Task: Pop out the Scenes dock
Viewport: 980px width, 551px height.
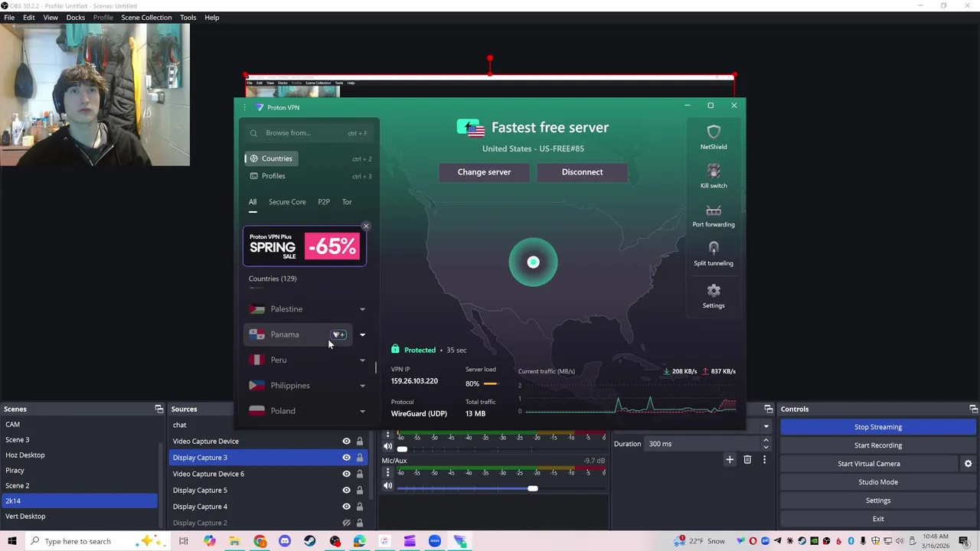Action: (158, 409)
